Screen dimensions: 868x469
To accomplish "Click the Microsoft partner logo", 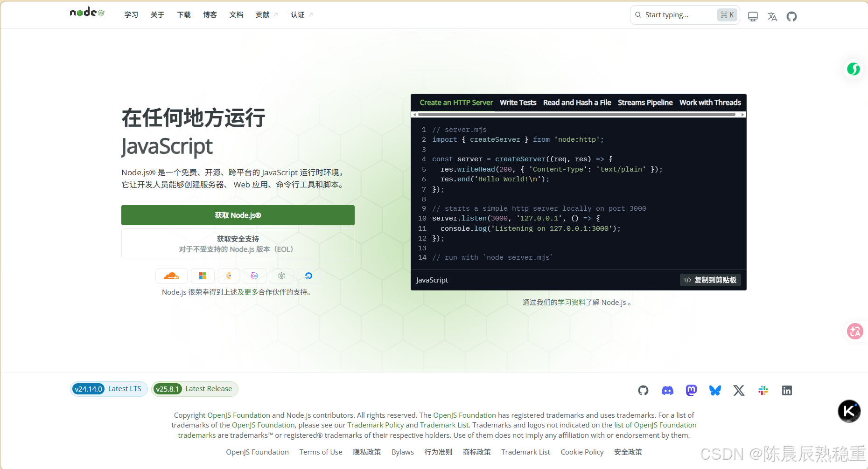I will click(x=203, y=276).
